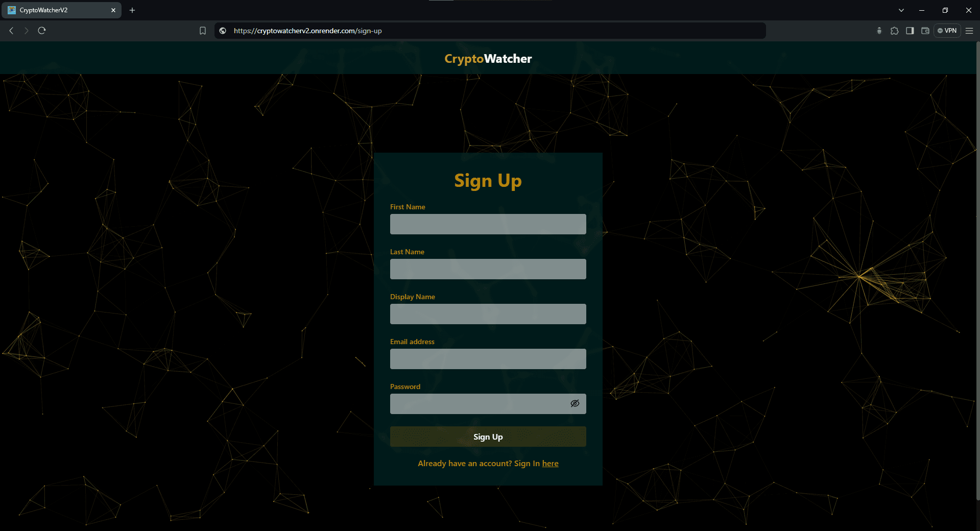This screenshot has height=531, width=980.
Task: Focus the Email address input field
Action: (x=488, y=359)
